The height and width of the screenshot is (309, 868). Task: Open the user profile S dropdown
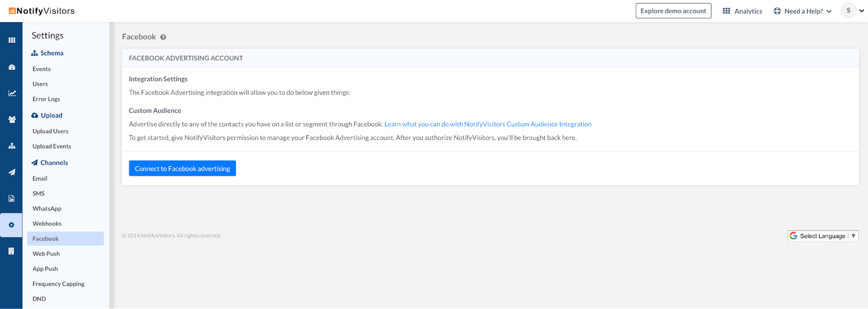point(852,10)
